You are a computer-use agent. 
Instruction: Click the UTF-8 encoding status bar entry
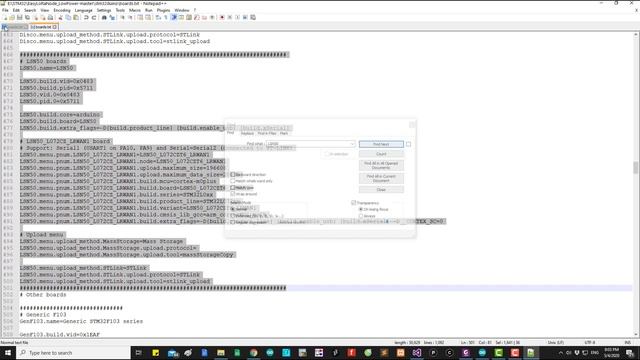[x=590, y=342]
